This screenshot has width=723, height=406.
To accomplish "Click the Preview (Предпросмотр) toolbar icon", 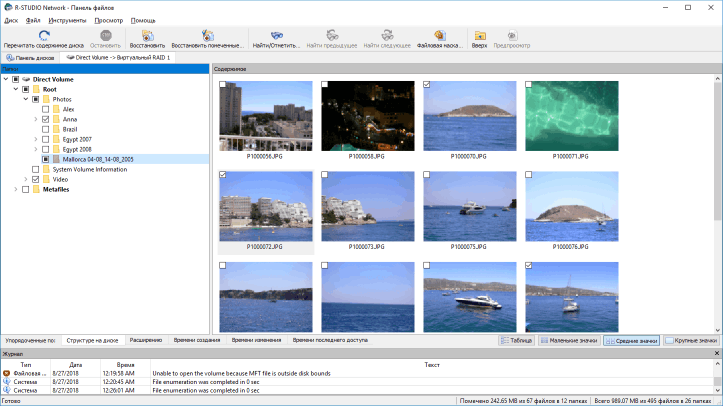I will 512,35.
